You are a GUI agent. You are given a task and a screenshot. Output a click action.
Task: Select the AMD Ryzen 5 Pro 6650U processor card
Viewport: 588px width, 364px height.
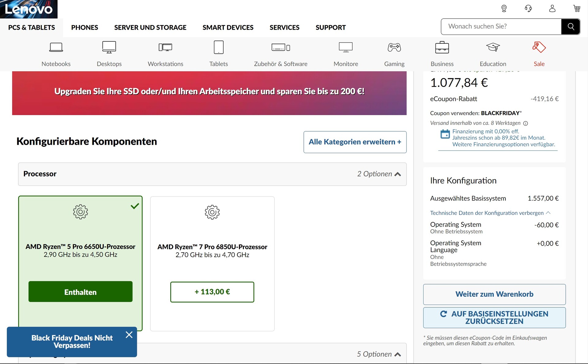click(80, 247)
